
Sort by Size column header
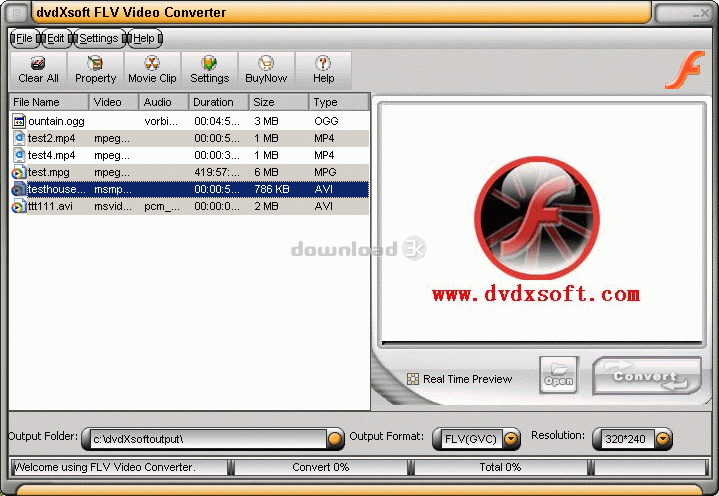[x=279, y=102]
